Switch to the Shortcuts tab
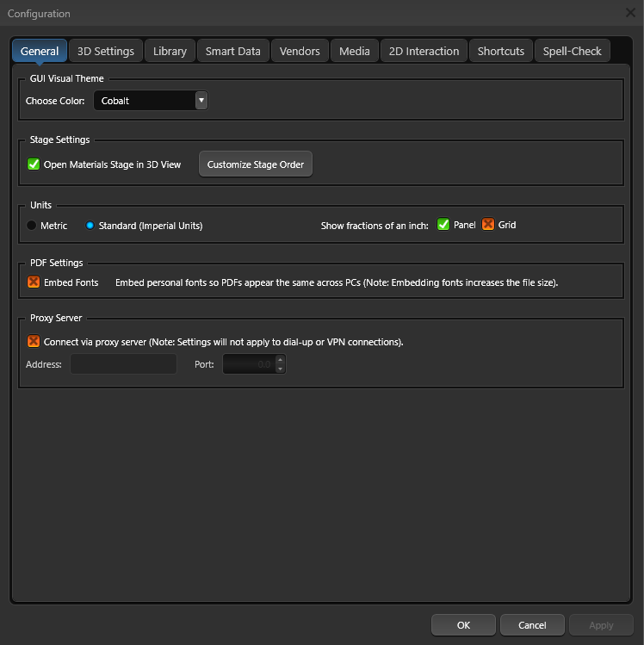The image size is (644, 645). pyautogui.click(x=500, y=51)
